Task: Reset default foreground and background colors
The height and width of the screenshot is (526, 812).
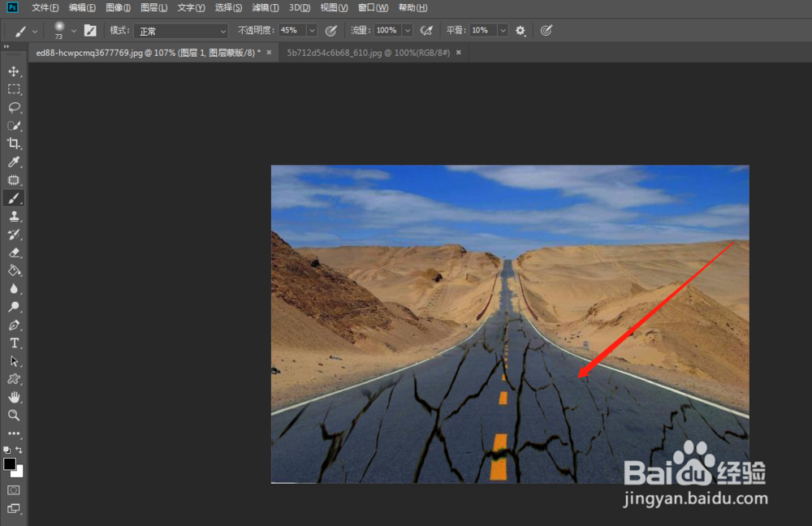Action: tap(6, 450)
